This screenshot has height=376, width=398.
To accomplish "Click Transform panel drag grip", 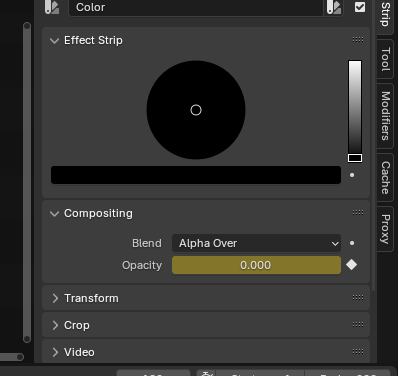I will pyautogui.click(x=358, y=298).
